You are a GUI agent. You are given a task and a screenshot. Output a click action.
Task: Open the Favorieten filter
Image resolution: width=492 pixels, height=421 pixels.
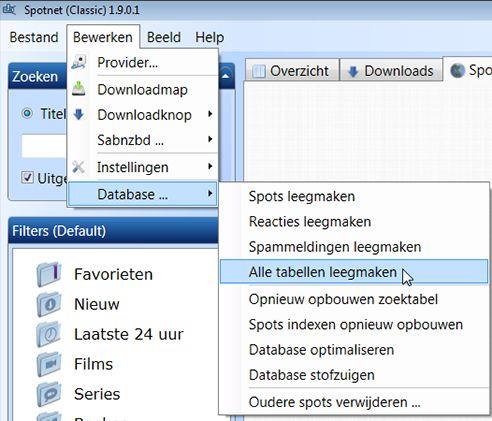pos(113,274)
